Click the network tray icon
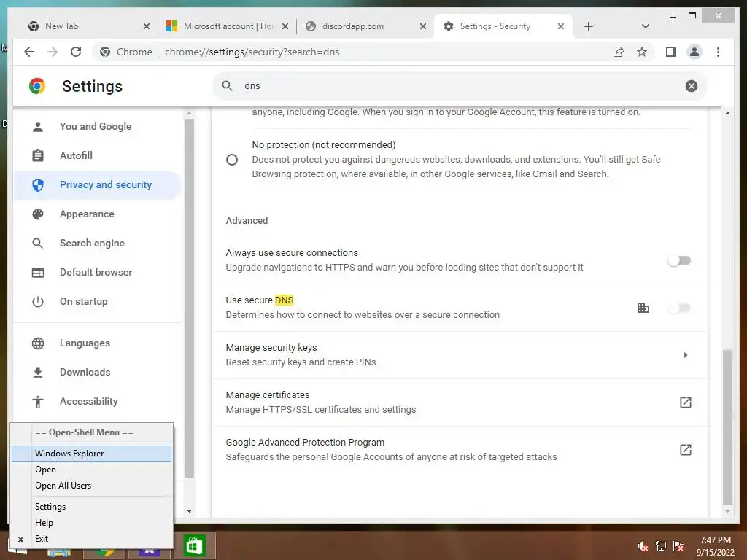The width and height of the screenshot is (747, 560). 661,545
